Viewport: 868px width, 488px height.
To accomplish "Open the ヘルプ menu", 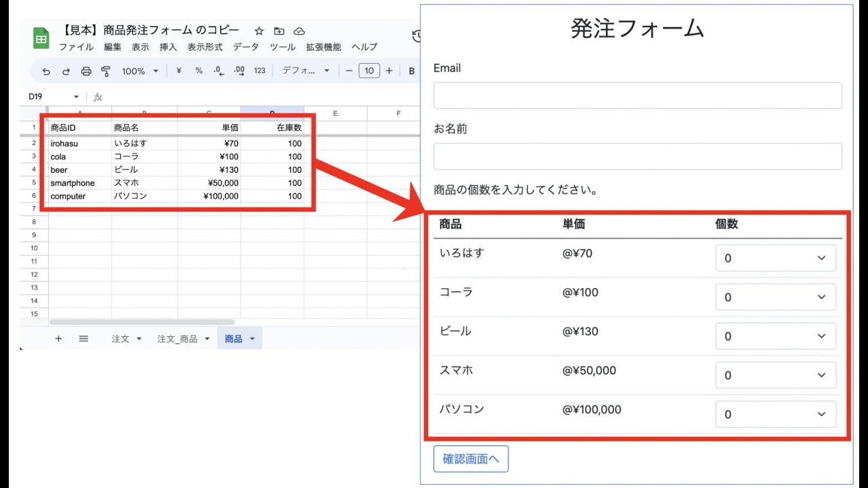I will click(x=365, y=47).
